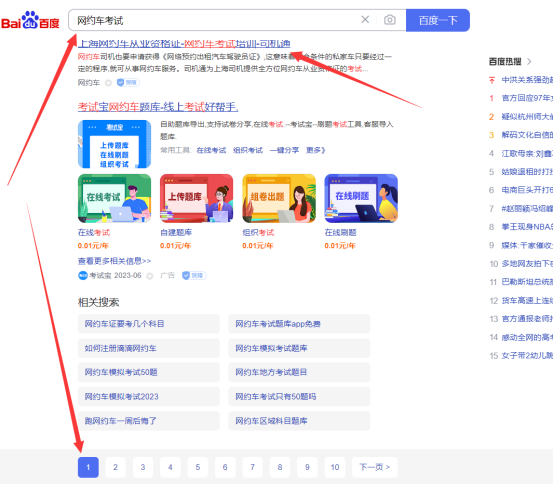This screenshot has height=484, width=553.
Task: Select the 上传题库 red card image
Action: (196, 198)
